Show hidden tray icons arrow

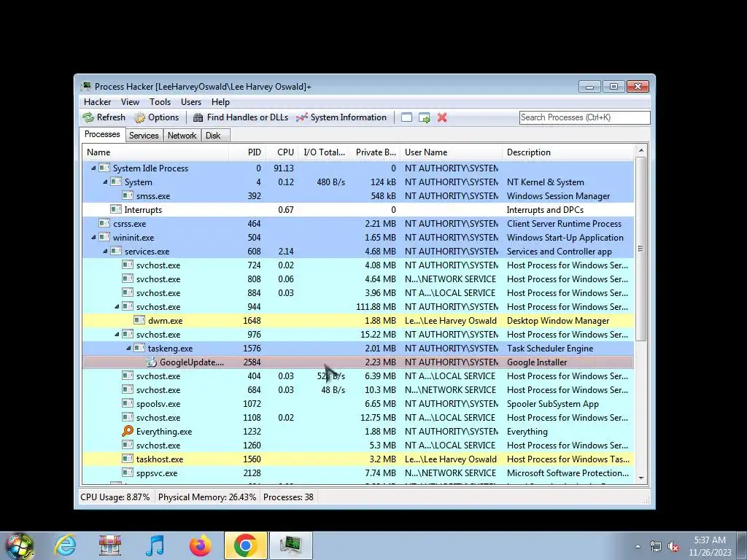(x=638, y=546)
